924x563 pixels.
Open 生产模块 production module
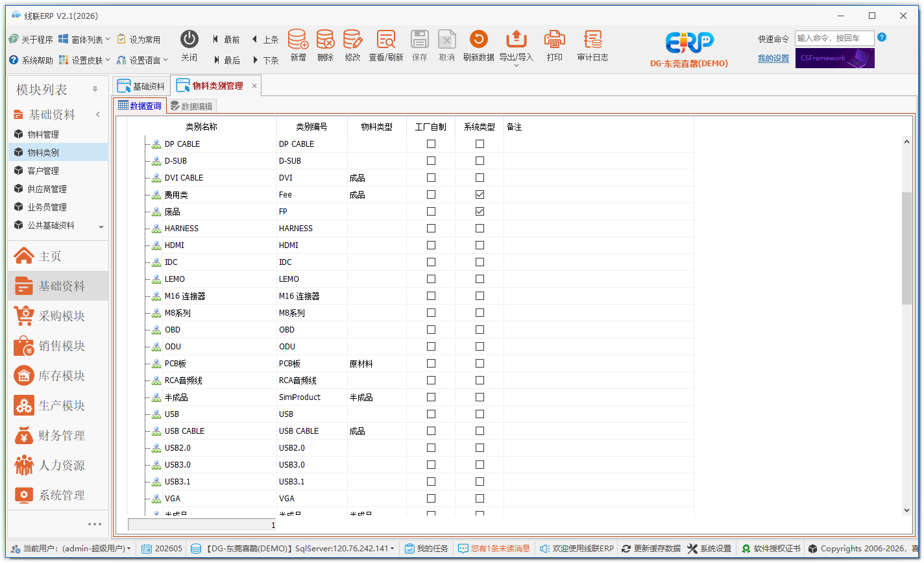pos(58,406)
